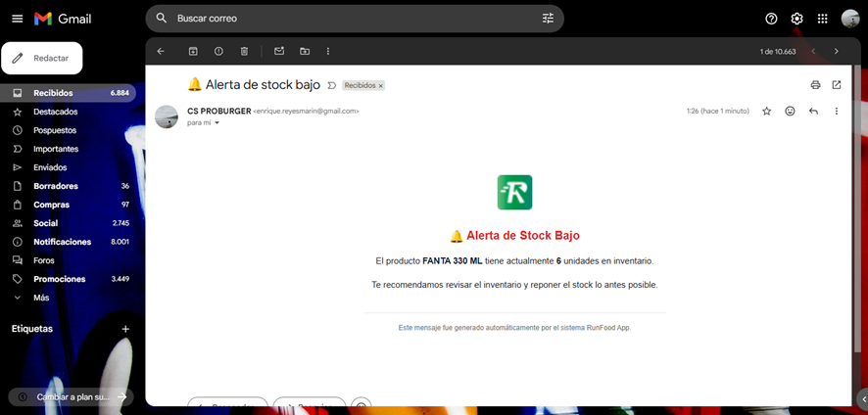The image size is (868, 415).
Task: Add emoji reaction to message
Action: (790, 112)
